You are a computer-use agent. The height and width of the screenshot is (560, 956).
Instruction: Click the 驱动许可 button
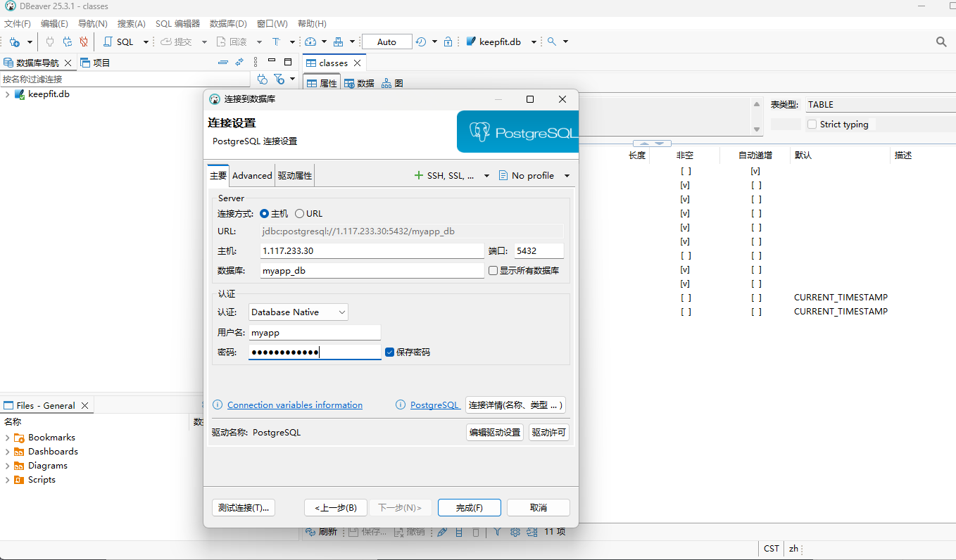point(548,432)
